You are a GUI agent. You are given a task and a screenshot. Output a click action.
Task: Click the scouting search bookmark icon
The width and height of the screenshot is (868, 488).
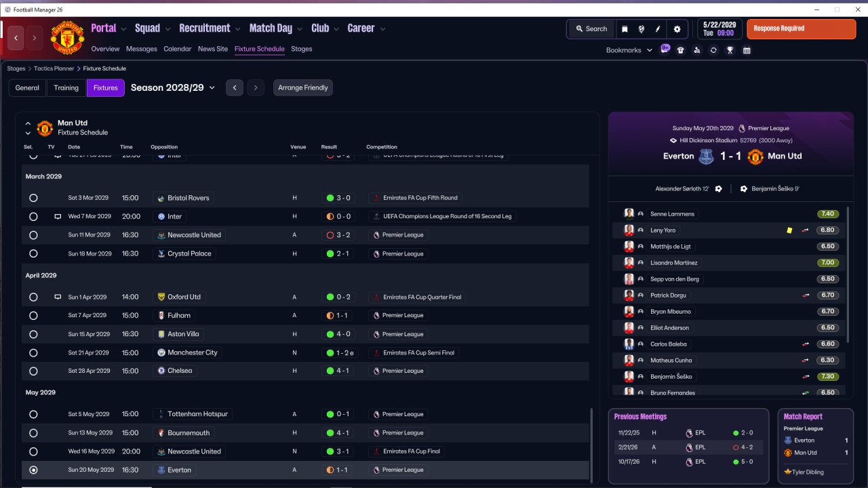tap(697, 50)
